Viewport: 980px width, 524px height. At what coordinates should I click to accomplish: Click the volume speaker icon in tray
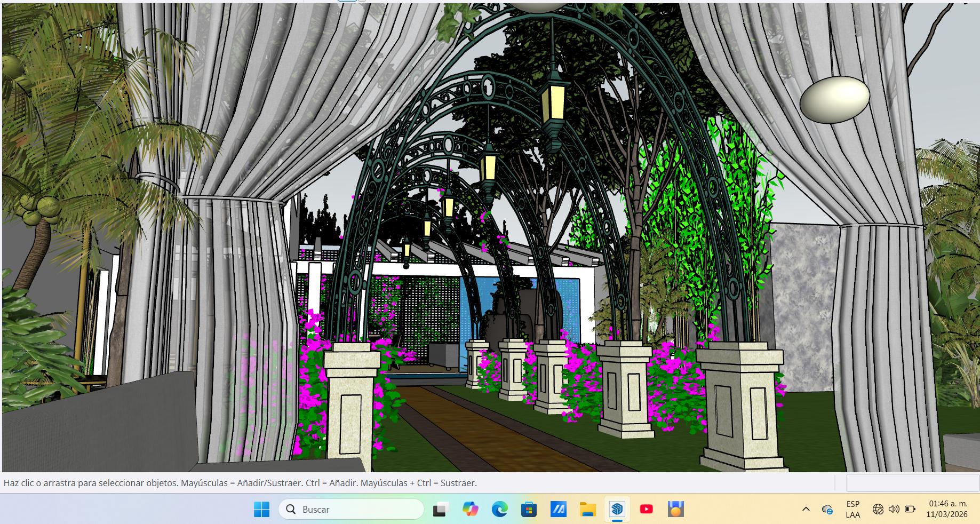(894, 510)
